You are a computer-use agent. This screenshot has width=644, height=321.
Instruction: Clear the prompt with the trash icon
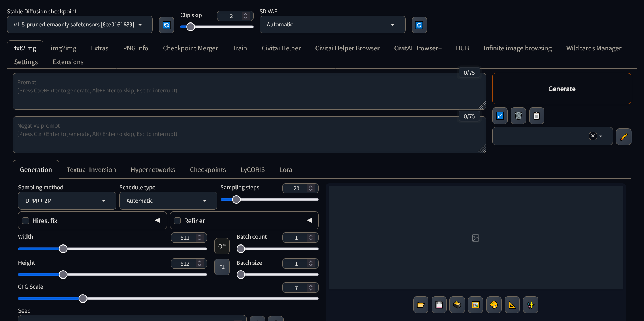pos(518,116)
